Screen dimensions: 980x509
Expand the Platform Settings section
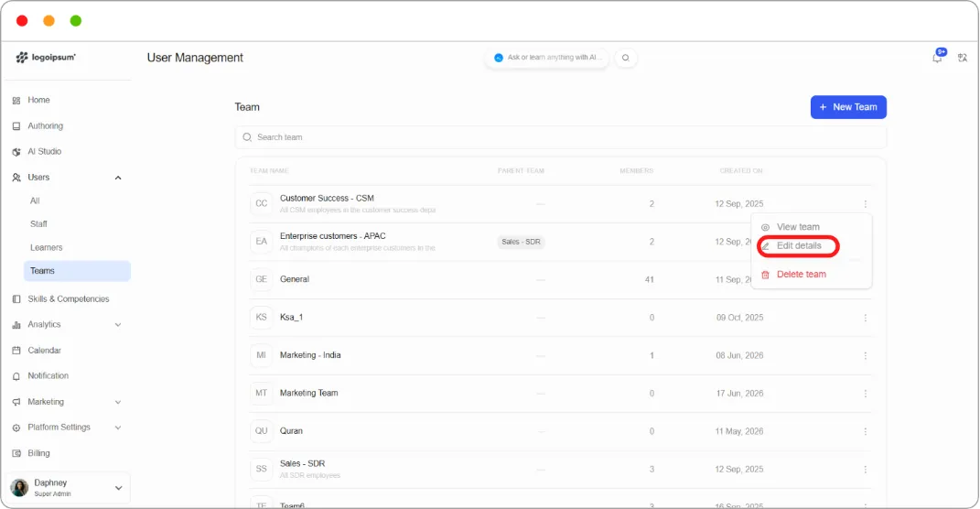pos(118,428)
